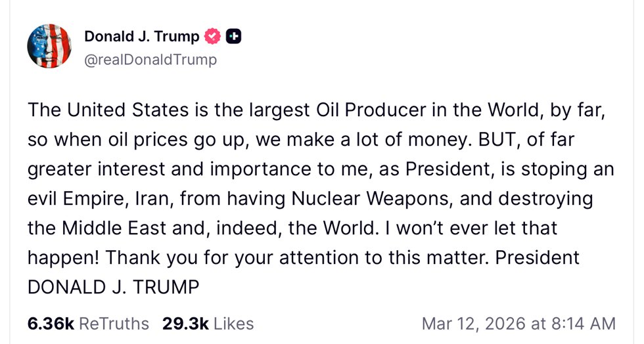Click the black plus badge icon

click(233, 37)
